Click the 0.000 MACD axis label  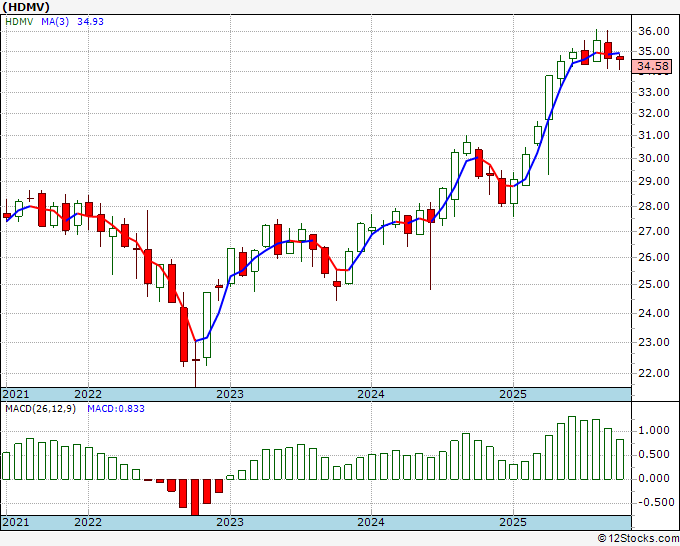click(x=654, y=478)
